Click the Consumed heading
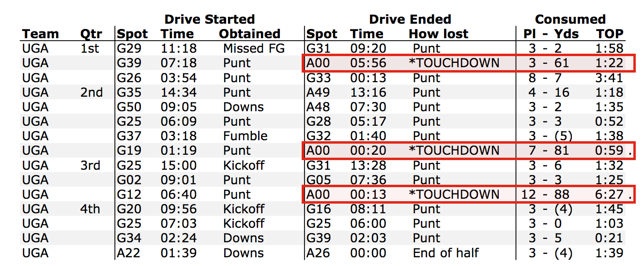This screenshot has width=644, height=266. pyautogui.click(x=570, y=19)
